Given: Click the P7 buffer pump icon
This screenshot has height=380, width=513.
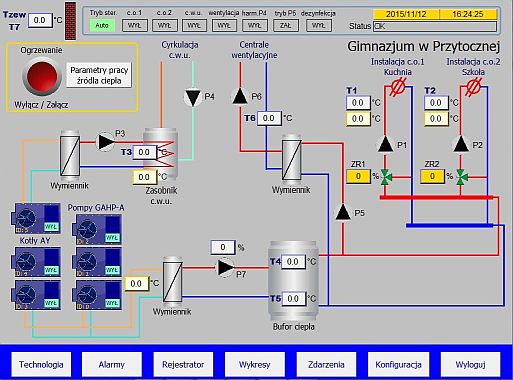Looking at the screenshot, I should [x=226, y=267].
